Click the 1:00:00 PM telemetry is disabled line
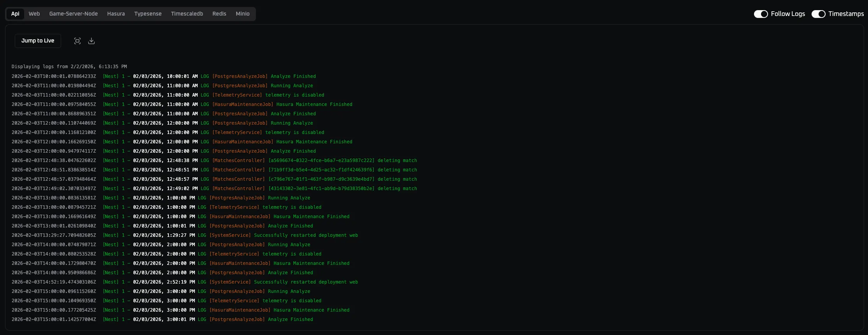 [167, 207]
